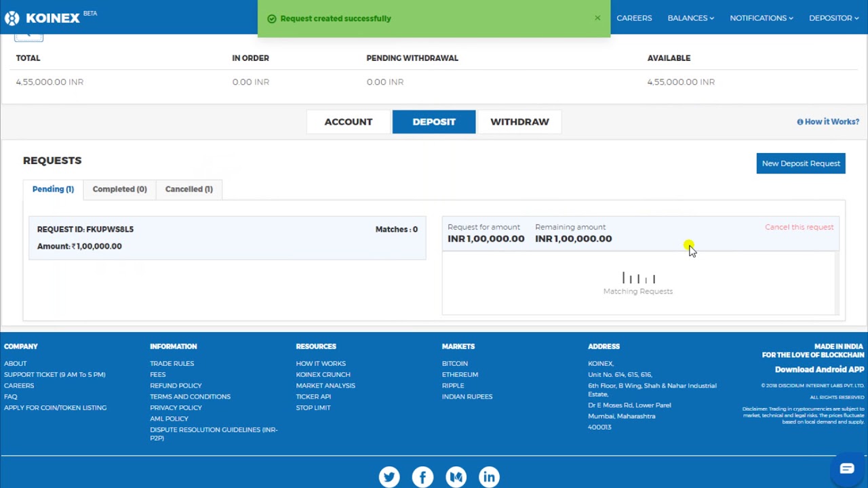Image resolution: width=868 pixels, height=488 pixels.
Task: Open the Medium social icon
Action: [456, 476]
